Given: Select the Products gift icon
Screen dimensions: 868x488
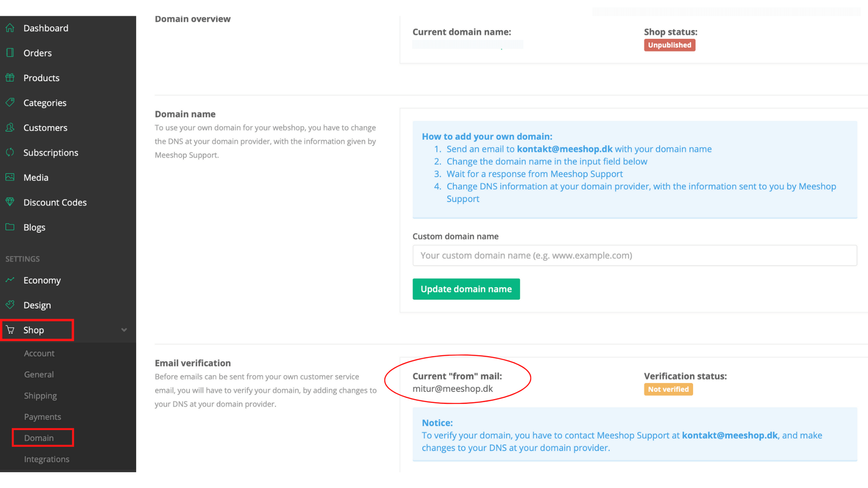Looking at the screenshot, I should coord(10,78).
